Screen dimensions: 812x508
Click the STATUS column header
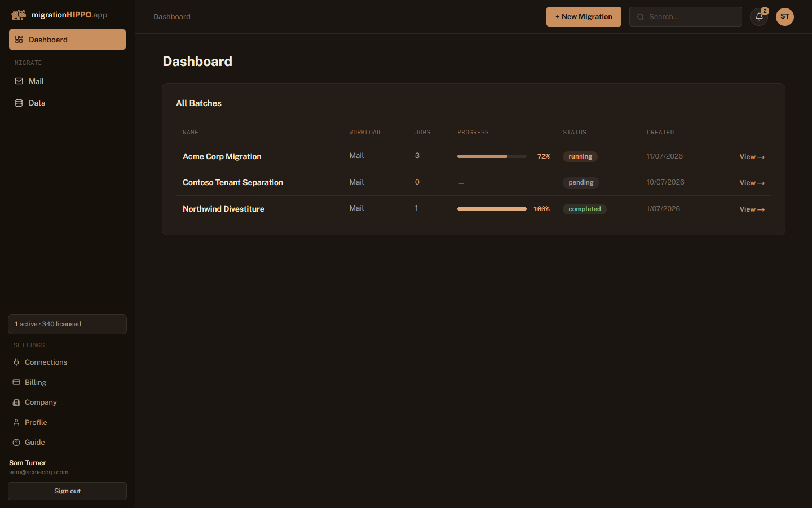pyautogui.click(x=575, y=133)
